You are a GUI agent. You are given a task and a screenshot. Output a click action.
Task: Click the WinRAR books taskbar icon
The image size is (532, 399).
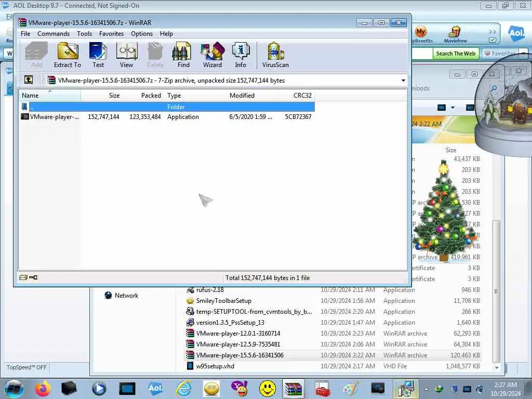click(294, 389)
